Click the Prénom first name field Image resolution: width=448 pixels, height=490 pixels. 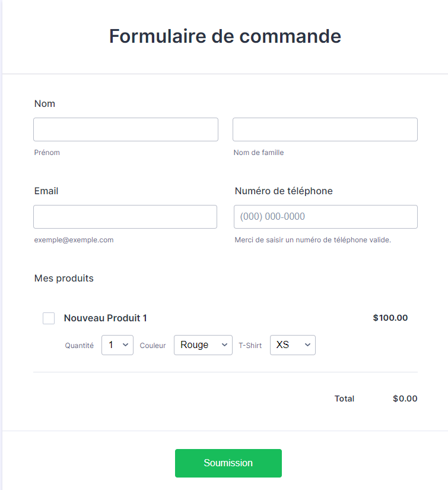(126, 129)
